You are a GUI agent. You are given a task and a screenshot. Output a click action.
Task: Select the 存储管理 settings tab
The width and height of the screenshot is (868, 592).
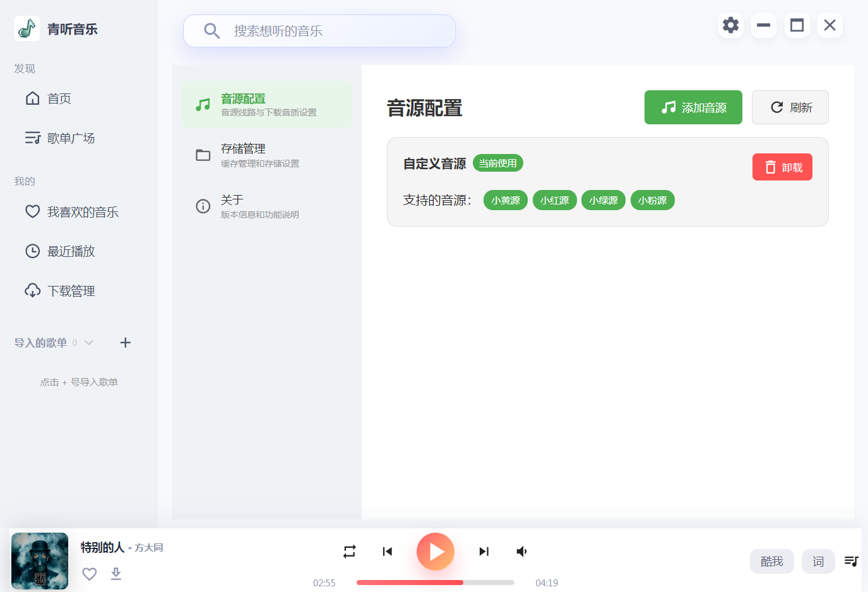point(267,155)
